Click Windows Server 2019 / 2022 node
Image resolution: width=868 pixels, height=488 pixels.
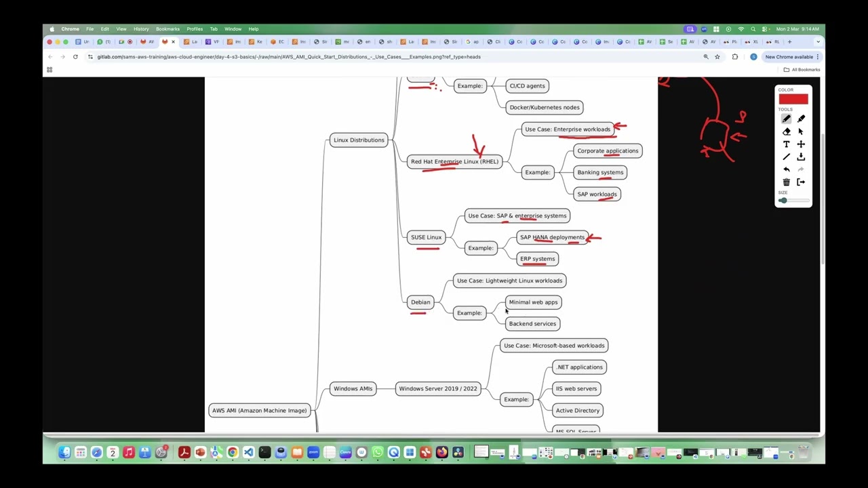tap(438, 389)
